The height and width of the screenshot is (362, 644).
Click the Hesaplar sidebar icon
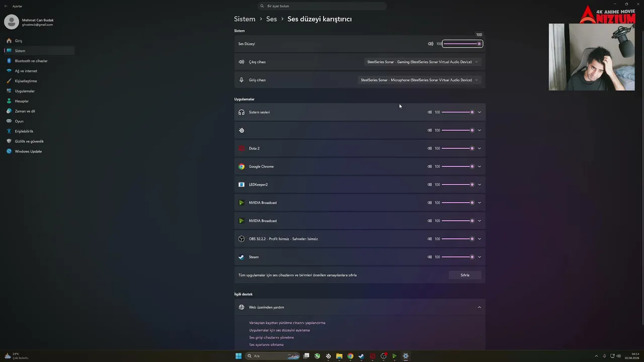click(x=9, y=101)
